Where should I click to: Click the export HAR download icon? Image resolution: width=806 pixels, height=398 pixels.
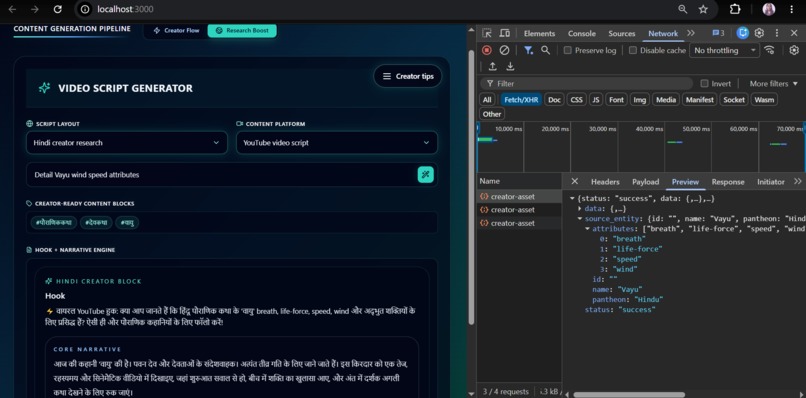pyautogui.click(x=510, y=66)
